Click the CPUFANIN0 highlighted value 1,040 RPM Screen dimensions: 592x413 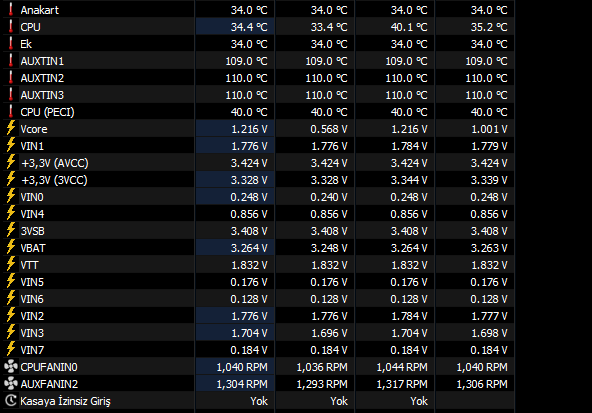click(x=242, y=367)
